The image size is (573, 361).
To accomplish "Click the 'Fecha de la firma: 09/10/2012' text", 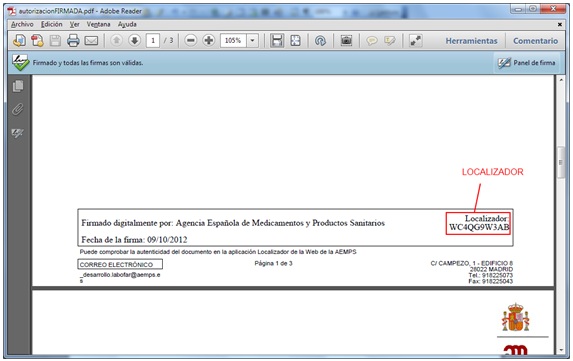I will pyautogui.click(x=134, y=240).
